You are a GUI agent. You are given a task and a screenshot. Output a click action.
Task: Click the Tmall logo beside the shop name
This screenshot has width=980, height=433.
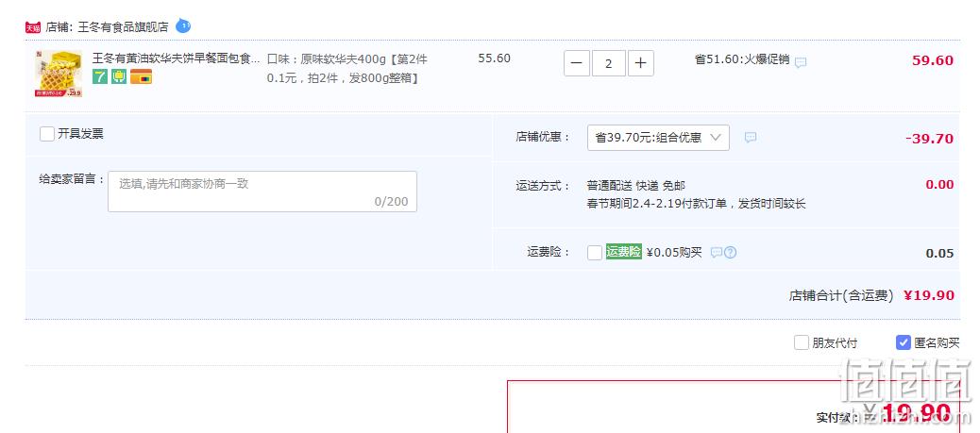tap(33, 27)
